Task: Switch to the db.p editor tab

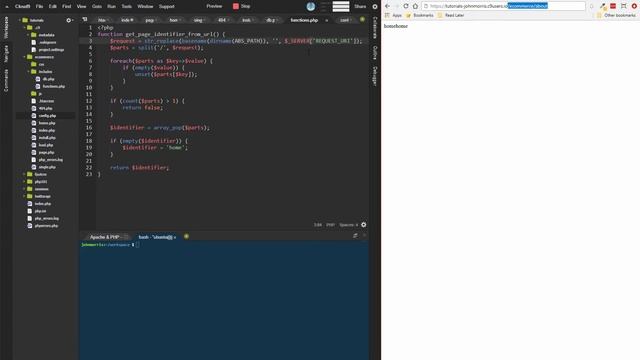Action: [272, 20]
